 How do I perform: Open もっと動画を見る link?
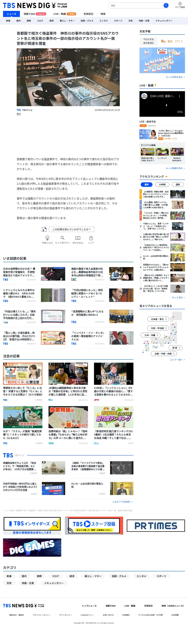[x=175, y=168]
